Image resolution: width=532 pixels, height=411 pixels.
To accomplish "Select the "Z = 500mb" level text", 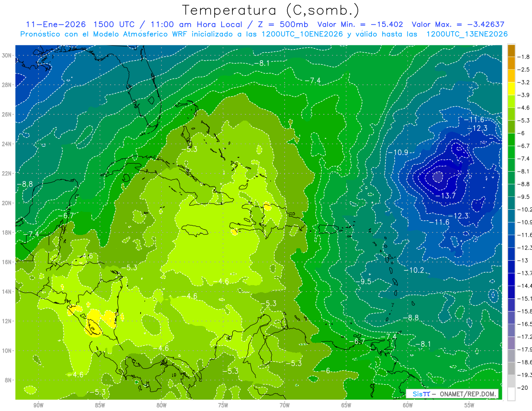I will click(280, 24).
